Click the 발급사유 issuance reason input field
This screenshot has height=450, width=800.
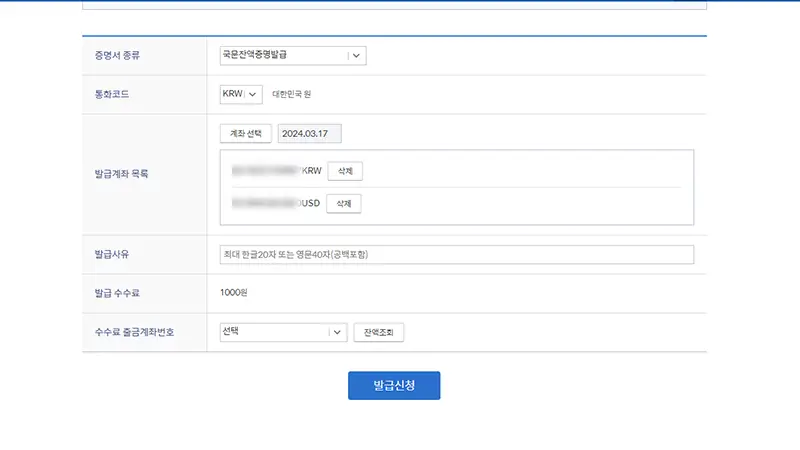click(457, 255)
